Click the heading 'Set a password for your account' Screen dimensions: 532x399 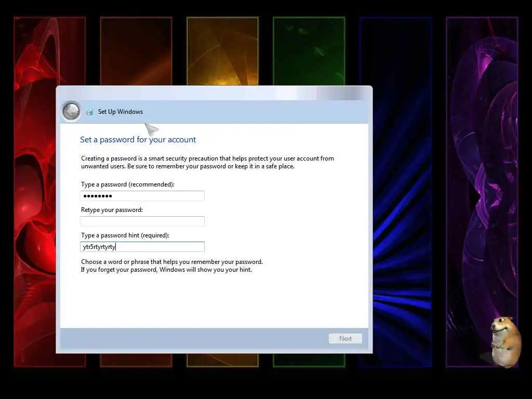coord(138,139)
